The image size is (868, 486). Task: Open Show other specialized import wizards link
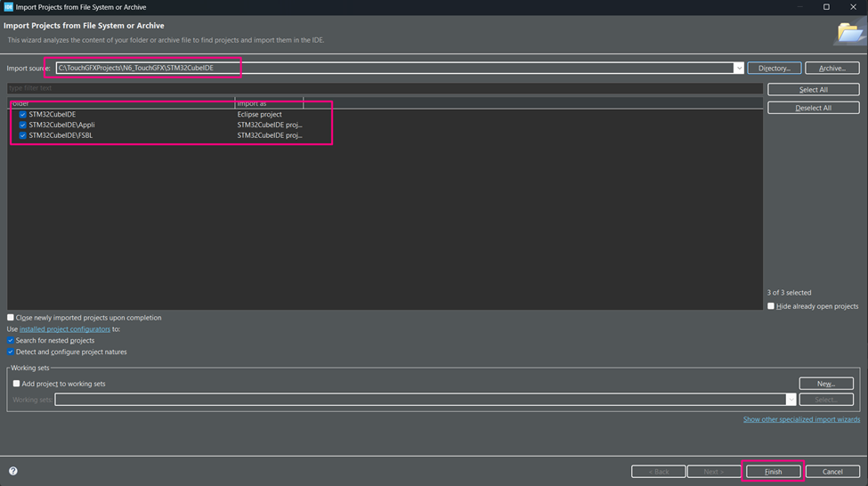(801, 419)
